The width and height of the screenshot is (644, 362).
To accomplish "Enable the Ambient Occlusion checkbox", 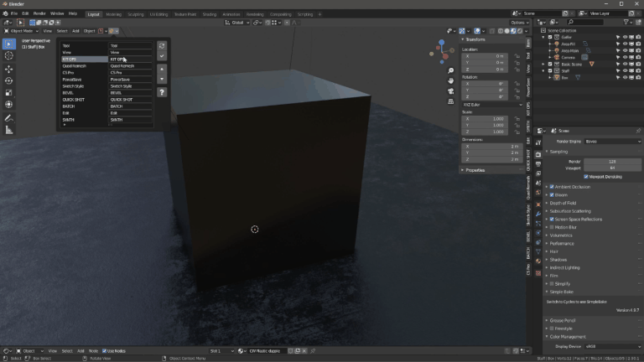I will pyautogui.click(x=552, y=187).
